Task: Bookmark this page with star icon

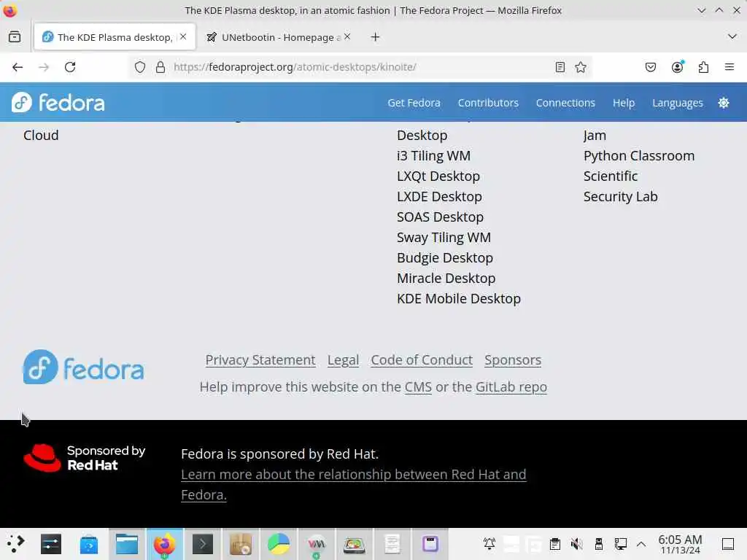Action: pos(580,67)
